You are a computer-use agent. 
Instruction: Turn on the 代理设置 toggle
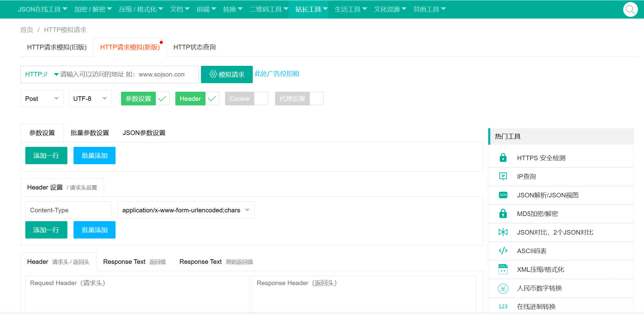(299, 99)
